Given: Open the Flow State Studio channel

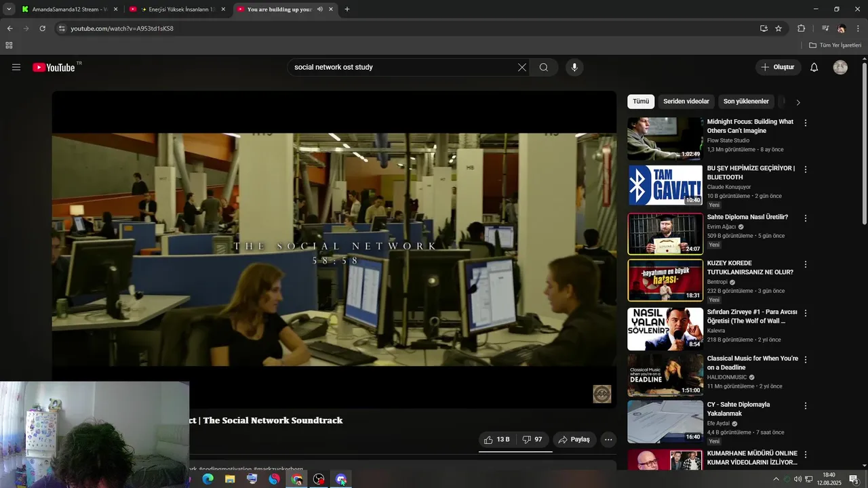Looking at the screenshot, I should 728,140.
